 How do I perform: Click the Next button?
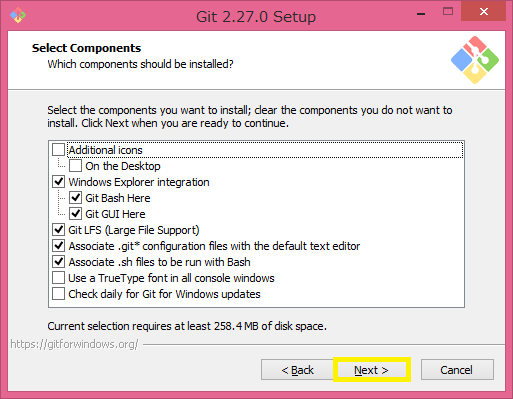[371, 370]
